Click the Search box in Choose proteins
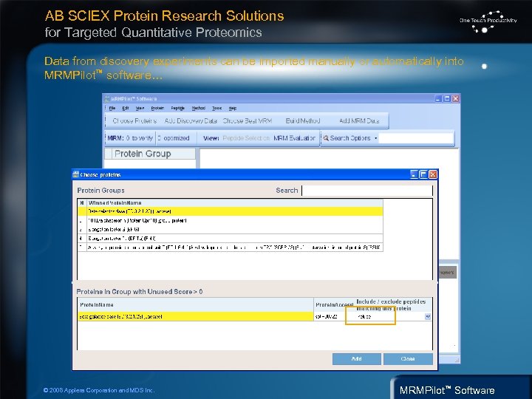This screenshot has width=532, height=399. pyautogui.click(x=367, y=191)
